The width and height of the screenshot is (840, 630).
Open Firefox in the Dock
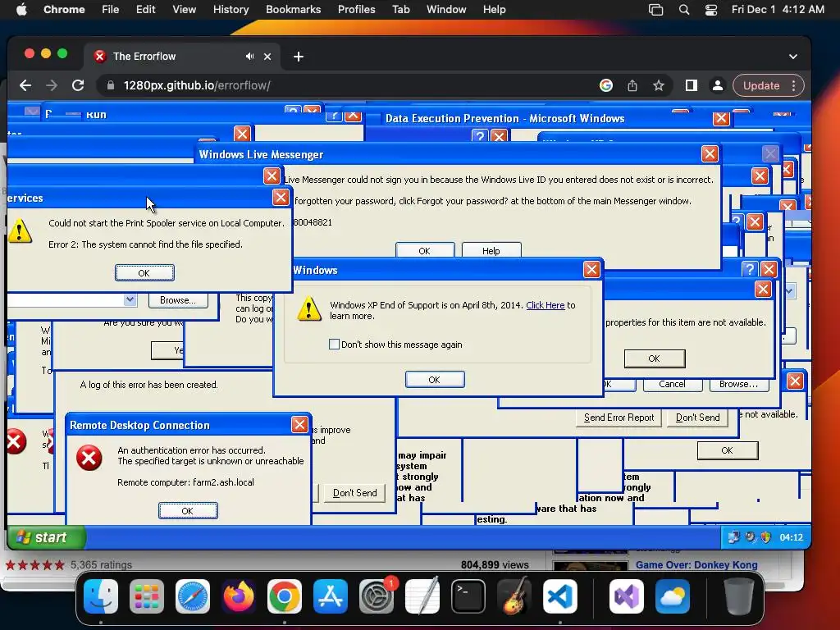[239, 596]
